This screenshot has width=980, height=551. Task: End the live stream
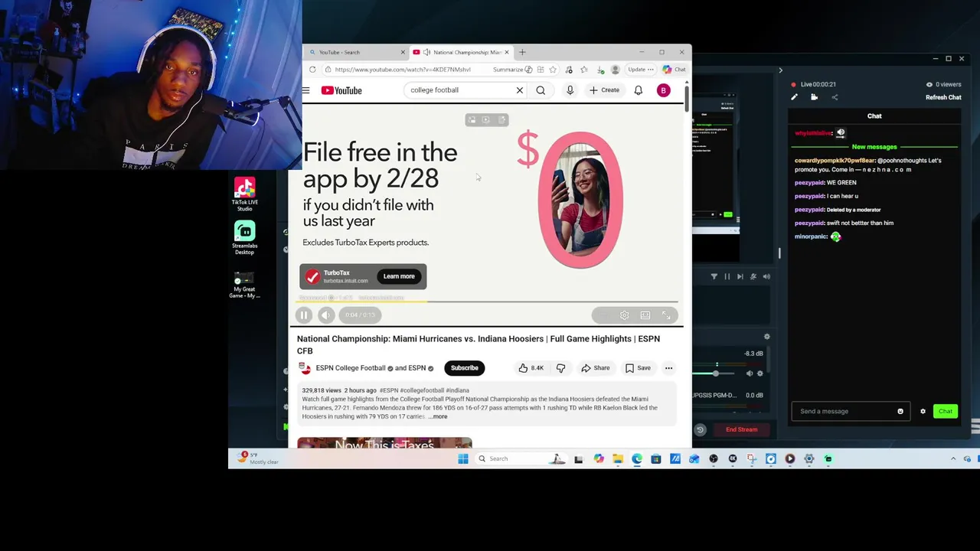click(741, 429)
